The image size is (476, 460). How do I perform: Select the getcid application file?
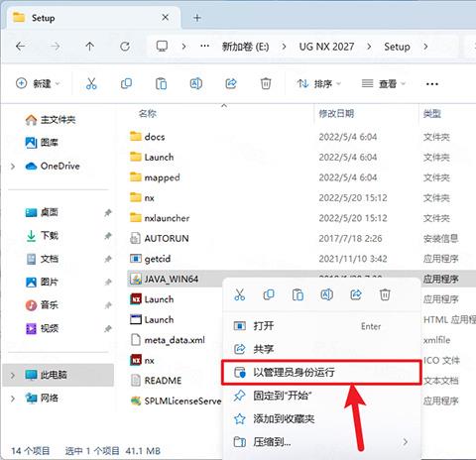click(x=151, y=259)
